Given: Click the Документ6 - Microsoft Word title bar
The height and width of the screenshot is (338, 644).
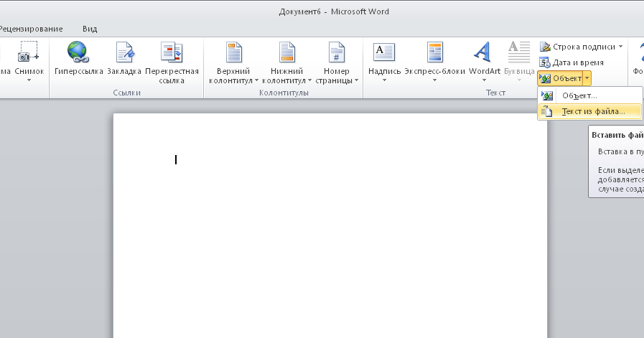Looking at the screenshot, I should pos(334,11).
